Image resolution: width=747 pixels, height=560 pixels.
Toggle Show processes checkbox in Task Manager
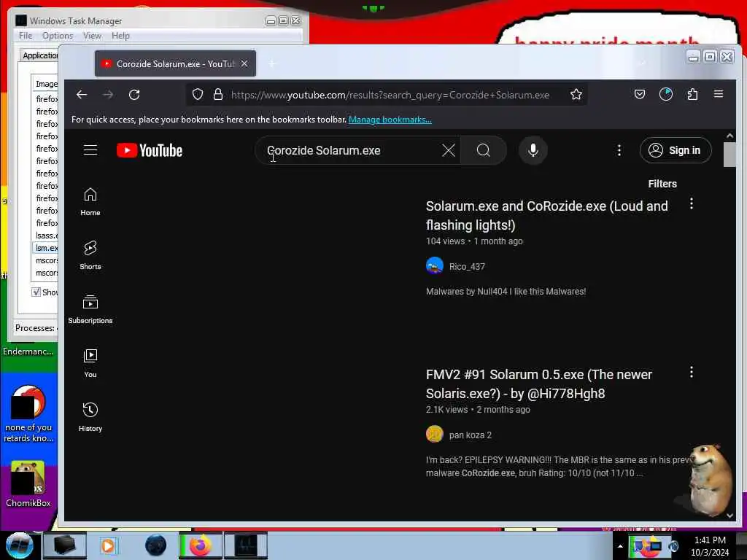coord(36,292)
